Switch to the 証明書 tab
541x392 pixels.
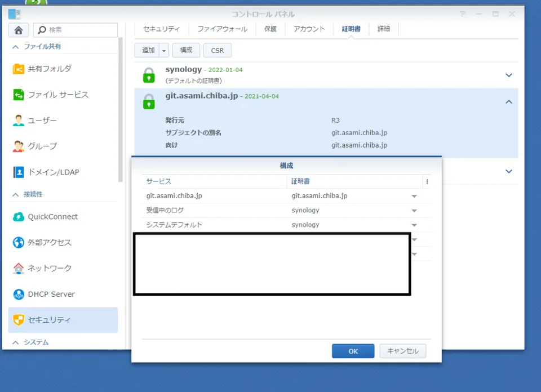tap(351, 29)
